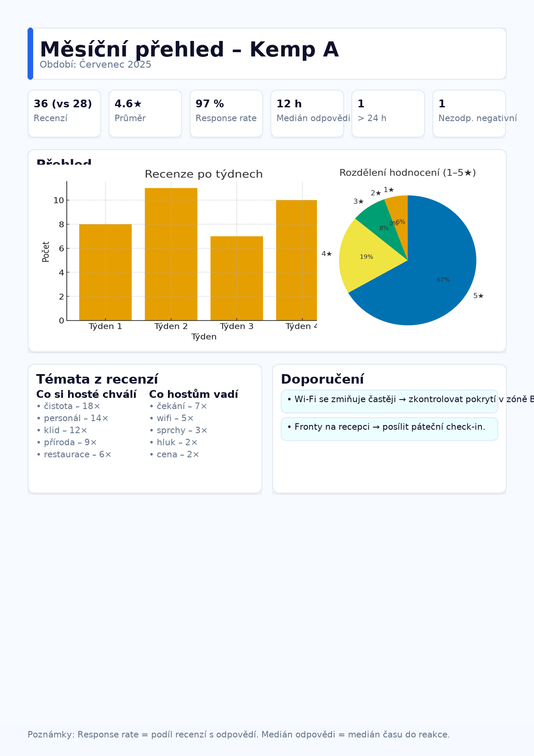Click the 'Týden 3' axis label

tap(236, 326)
